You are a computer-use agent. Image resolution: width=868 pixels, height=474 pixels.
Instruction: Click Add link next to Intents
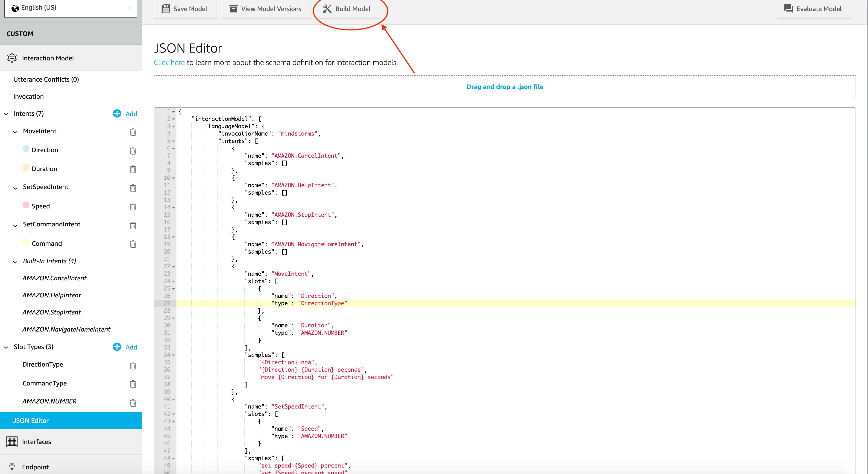(x=131, y=114)
